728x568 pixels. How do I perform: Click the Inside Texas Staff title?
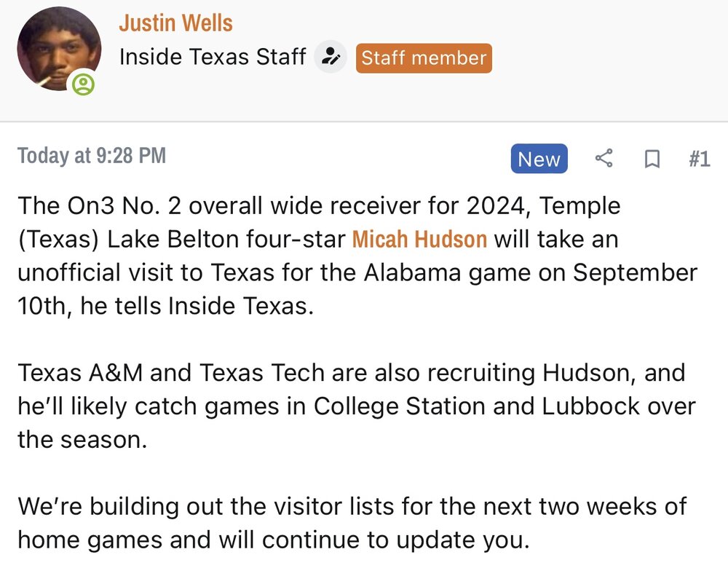coord(212,57)
